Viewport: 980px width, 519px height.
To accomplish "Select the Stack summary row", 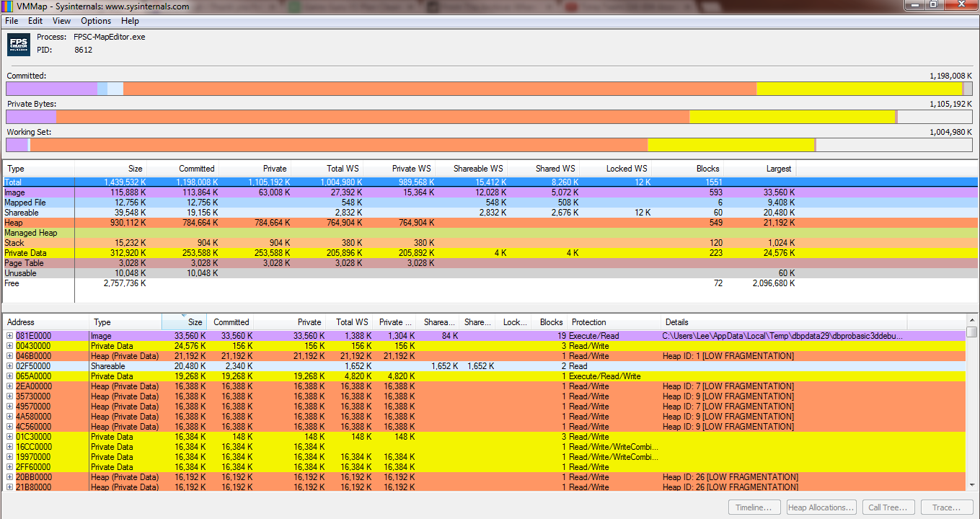I will [x=490, y=243].
